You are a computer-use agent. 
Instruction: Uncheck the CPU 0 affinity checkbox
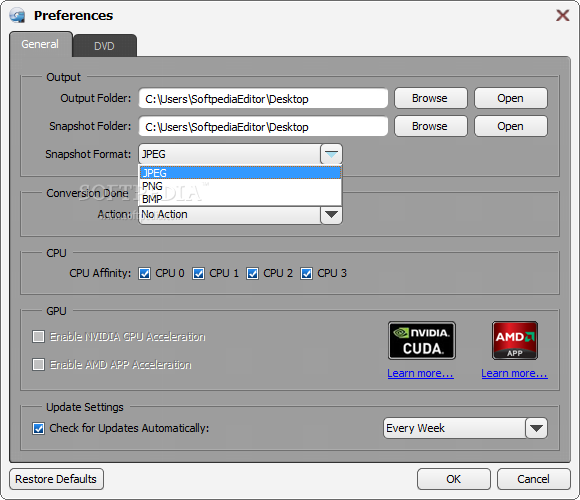144,274
